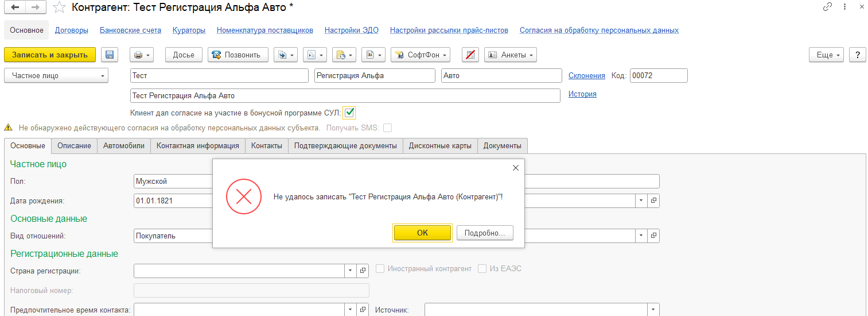This screenshot has width=868, height=316.
Task: Expand the Источник dropdown arrow
Action: 653,310
